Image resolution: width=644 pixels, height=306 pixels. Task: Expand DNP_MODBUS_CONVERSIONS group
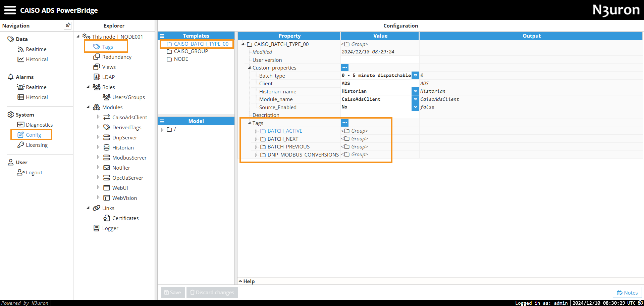tap(256, 155)
